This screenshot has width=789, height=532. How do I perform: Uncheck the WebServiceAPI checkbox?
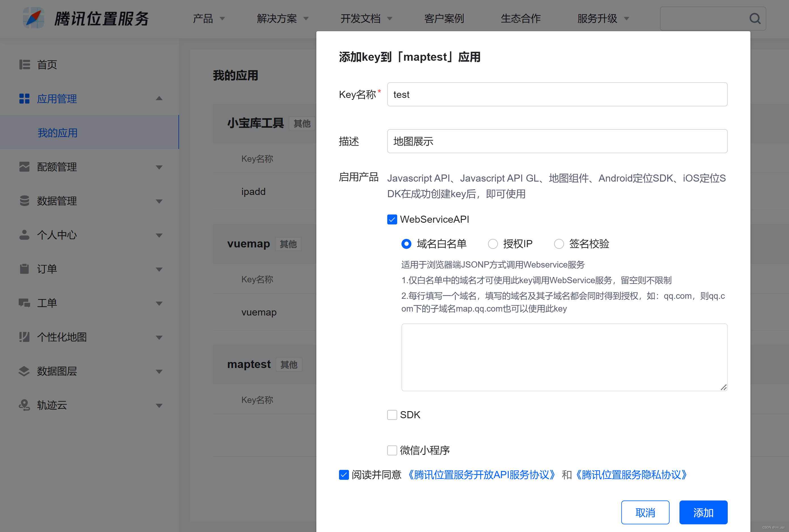point(392,220)
